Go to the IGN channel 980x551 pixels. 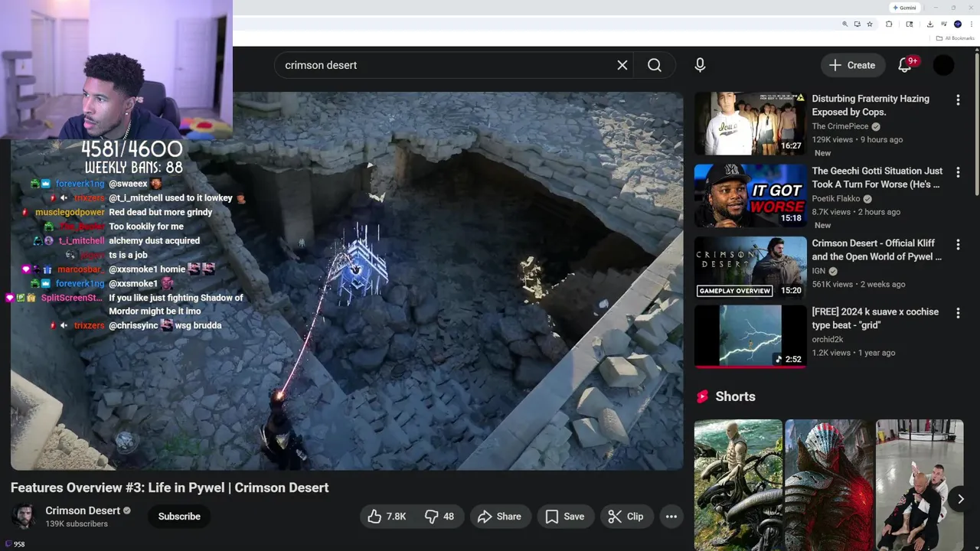(x=820, y=271)
